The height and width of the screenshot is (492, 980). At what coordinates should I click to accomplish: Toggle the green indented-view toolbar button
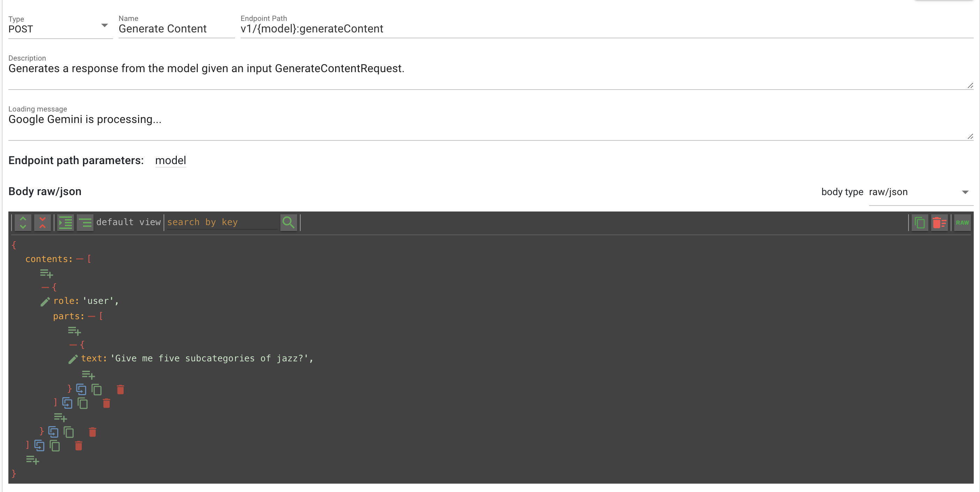pos(66,222)
